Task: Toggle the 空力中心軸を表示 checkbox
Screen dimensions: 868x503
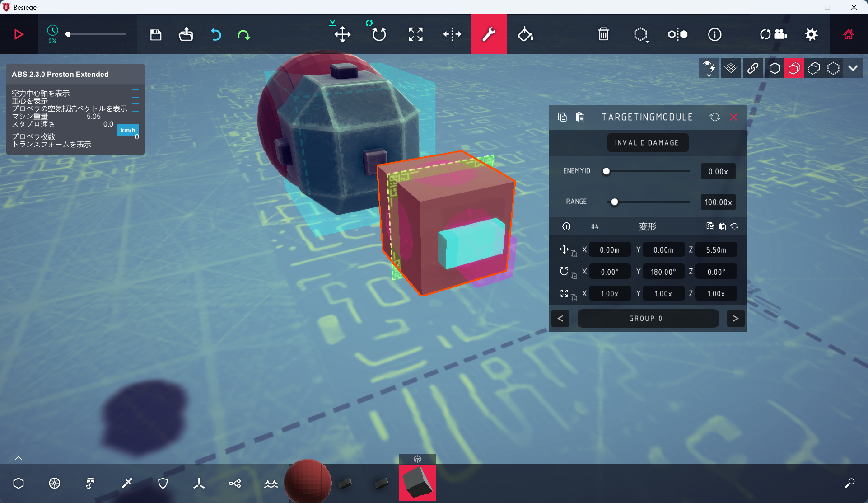Action: point(135,93)
